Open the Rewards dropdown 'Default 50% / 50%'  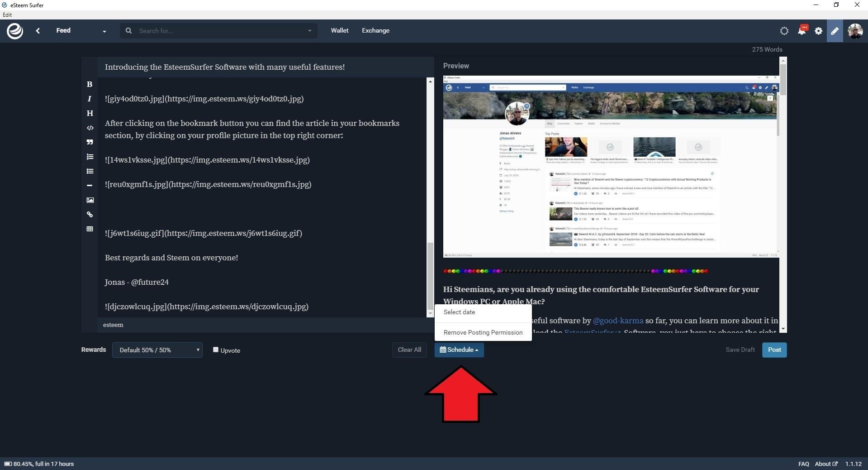[157, 350]
